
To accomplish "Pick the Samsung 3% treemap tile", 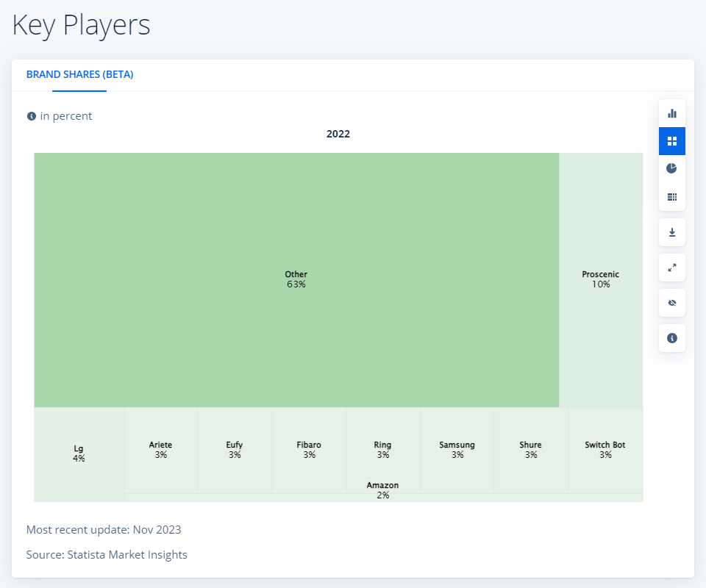I will pos(457,450).
